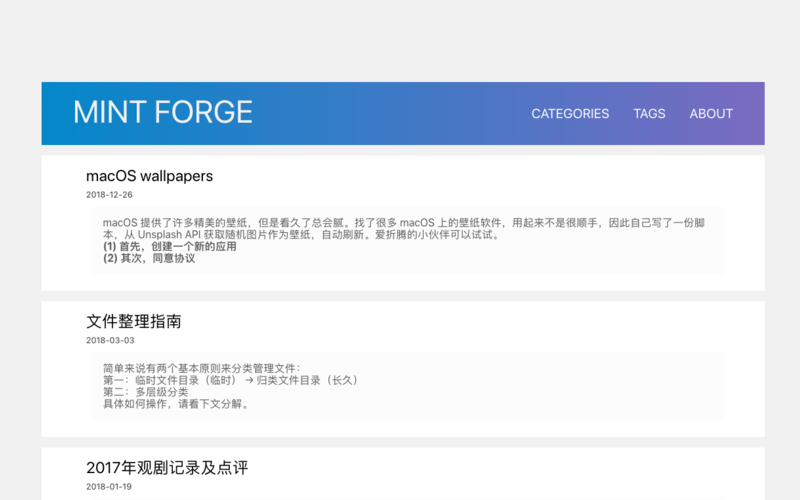This screenshot has width=800, height=500.
Task: Click bold line "(2) 其次，同意协议"
Action: 149,258
